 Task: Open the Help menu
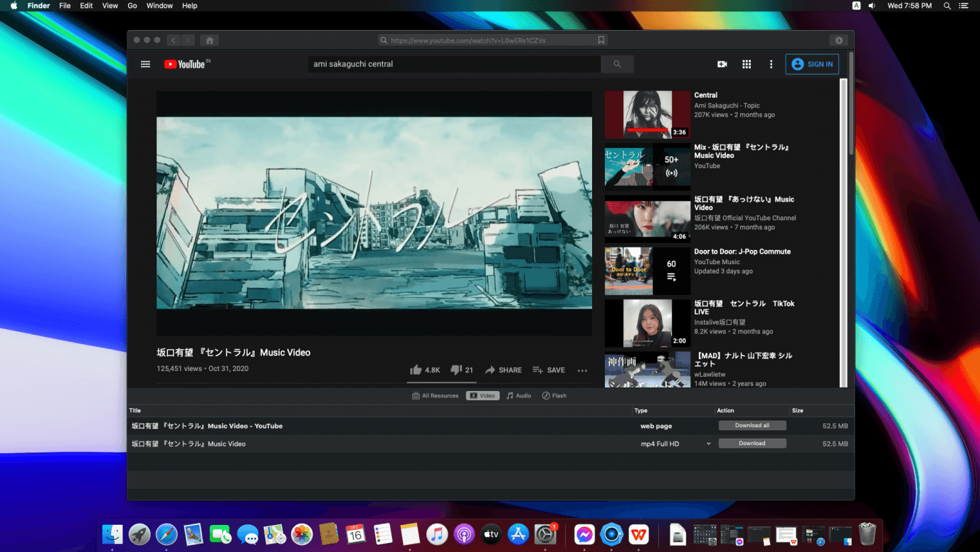tap(190, 6)
